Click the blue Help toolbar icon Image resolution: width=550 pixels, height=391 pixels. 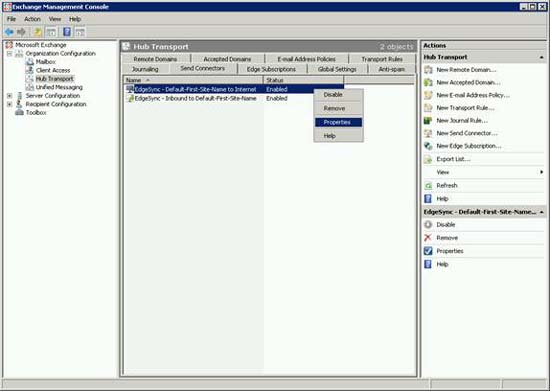[x=67, y=32]
